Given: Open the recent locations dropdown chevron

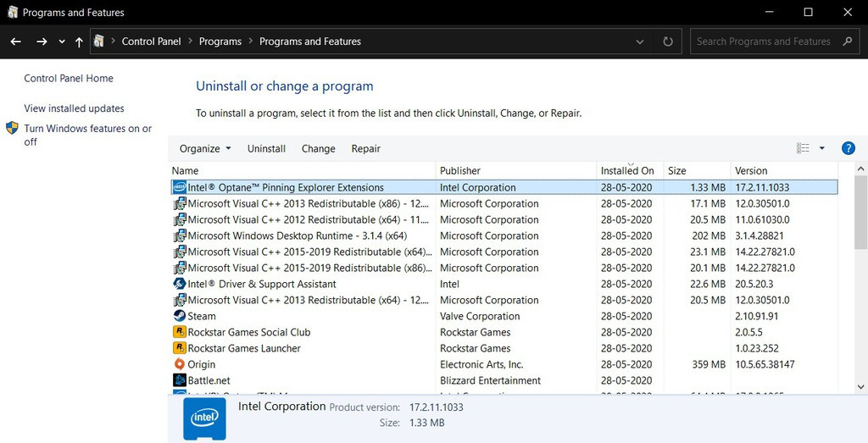Looking at the screenshot, I should click(x=62, y=42).
